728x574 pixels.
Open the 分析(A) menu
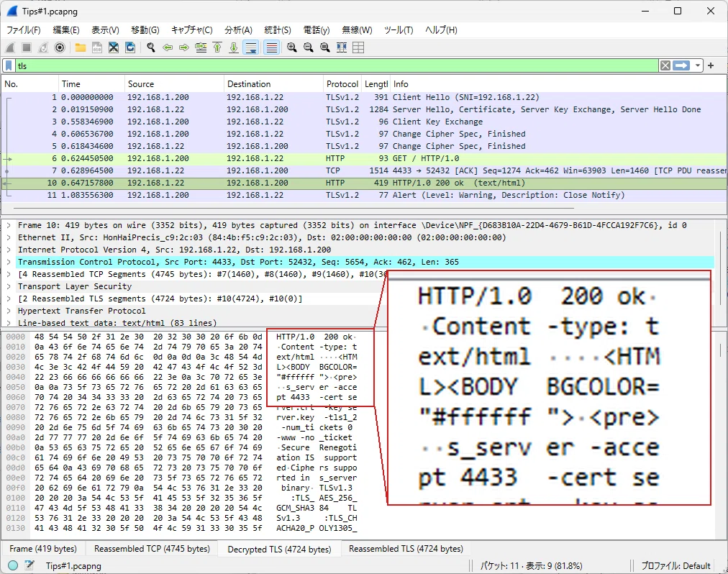(x=238, y=29)
